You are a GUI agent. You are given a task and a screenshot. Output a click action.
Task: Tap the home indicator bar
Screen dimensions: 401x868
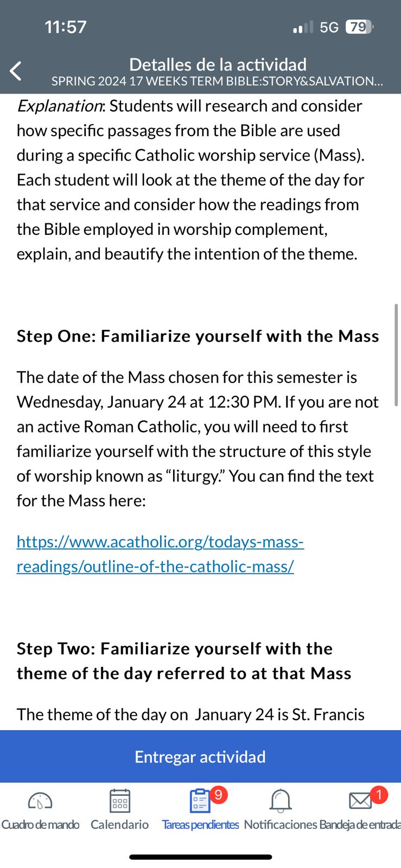200,857
